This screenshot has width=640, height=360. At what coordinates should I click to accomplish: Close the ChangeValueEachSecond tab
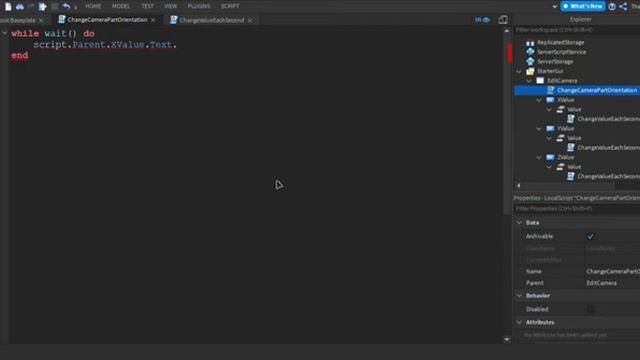tap(250, 20)
